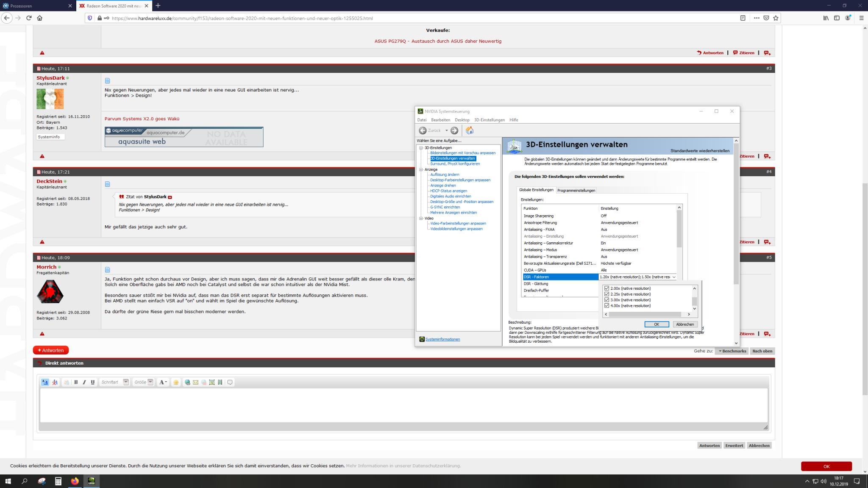Open the Datei menu in NVIDIA window
This screenshot has width=868, height=488.
click(422, 120)
